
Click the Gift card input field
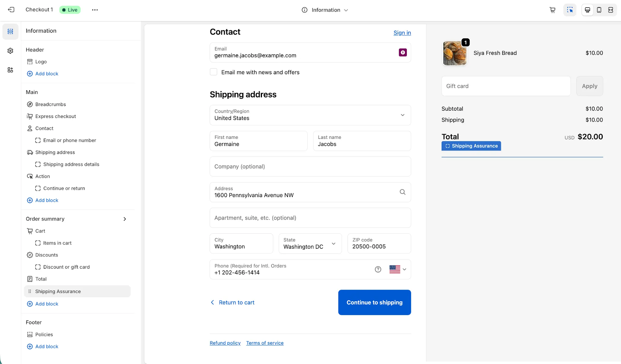[506, 86]
